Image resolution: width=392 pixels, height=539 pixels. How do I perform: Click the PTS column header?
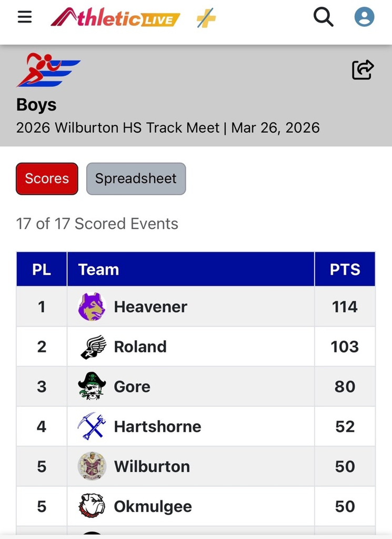[345, 269]
